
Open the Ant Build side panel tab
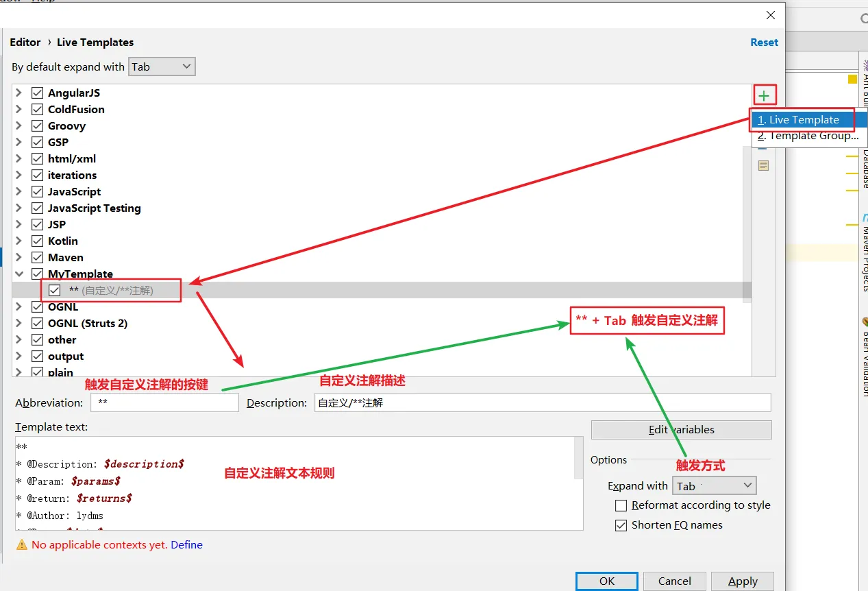pyautogui.click(x=864, y=84)
